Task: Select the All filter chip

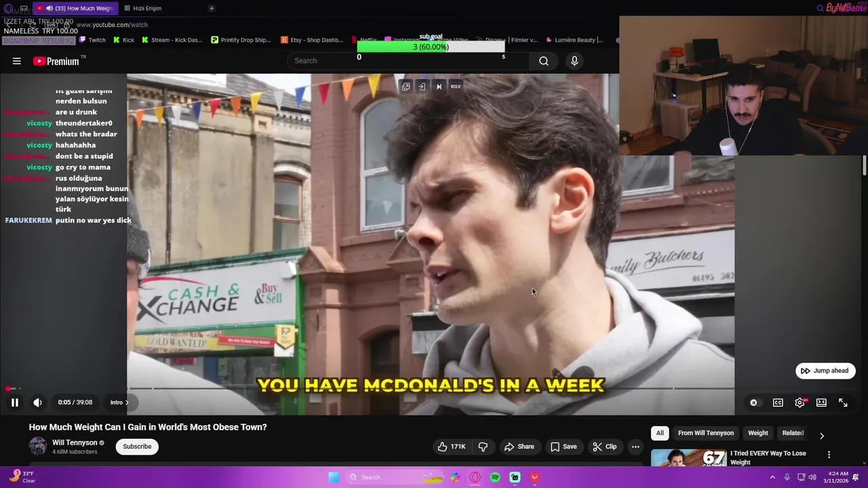Action: pyautogui.click(x=660, y=433)
